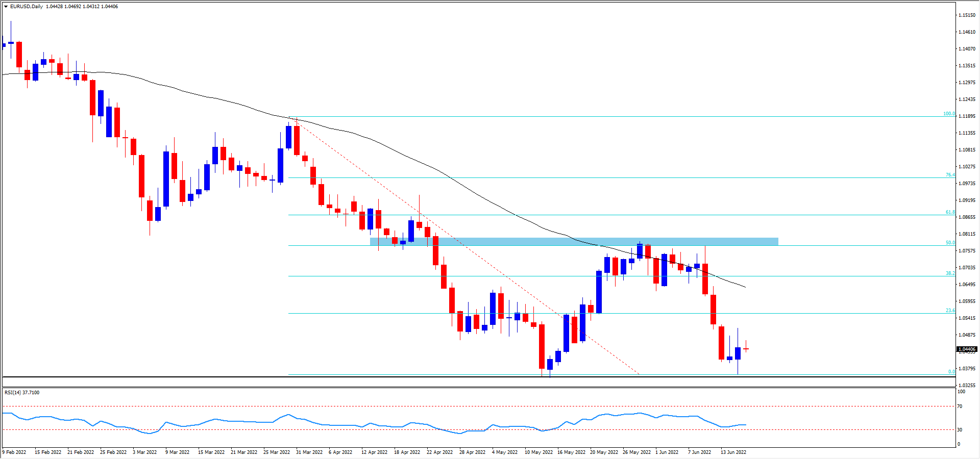This screenshot has width=980, height=459.
Task: Click the 50.0 Fibonacci level label
Action: point(950,243)
